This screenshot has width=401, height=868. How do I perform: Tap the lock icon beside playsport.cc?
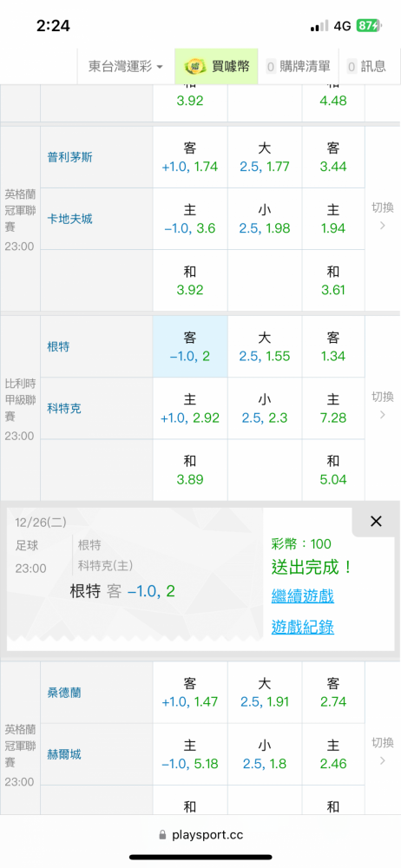point(163,834)
